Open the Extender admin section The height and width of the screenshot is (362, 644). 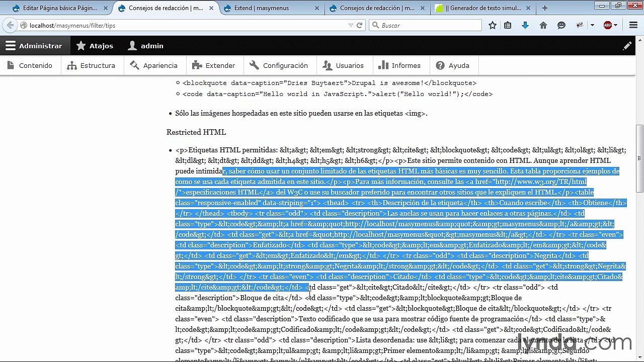coord(215,65)
